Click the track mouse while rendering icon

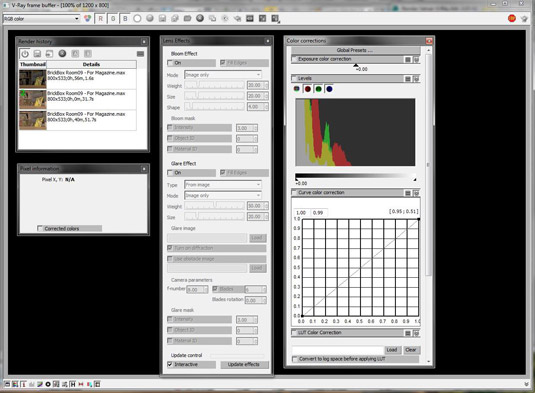(x=225, y=18)
